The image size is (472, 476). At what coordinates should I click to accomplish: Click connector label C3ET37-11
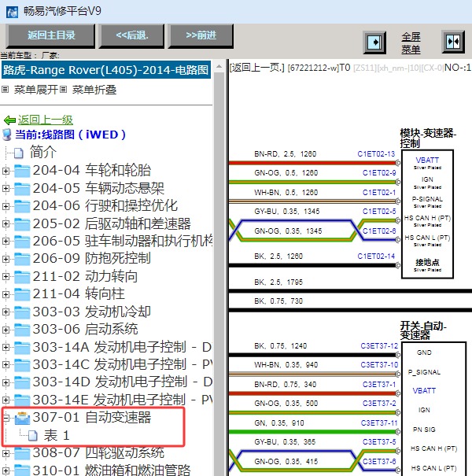click(379, 422)
